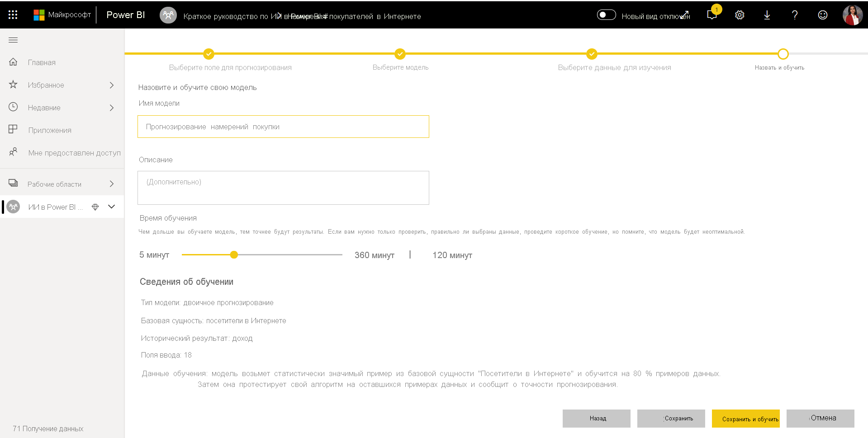
Task: Click the Power BI header title
Action: click(x=126, y=15)
